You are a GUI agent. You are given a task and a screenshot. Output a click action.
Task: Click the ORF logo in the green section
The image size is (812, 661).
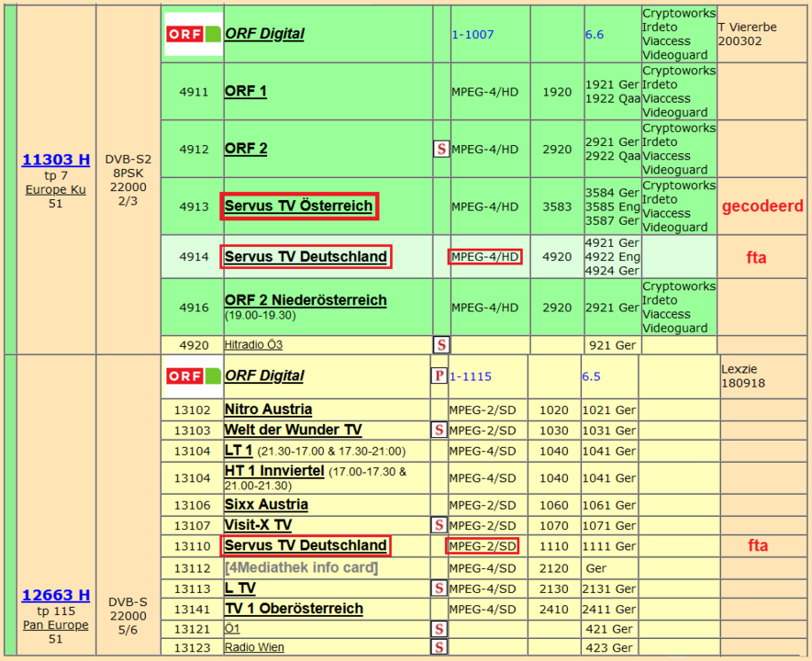pyautogui.click(x=193, y=34)
